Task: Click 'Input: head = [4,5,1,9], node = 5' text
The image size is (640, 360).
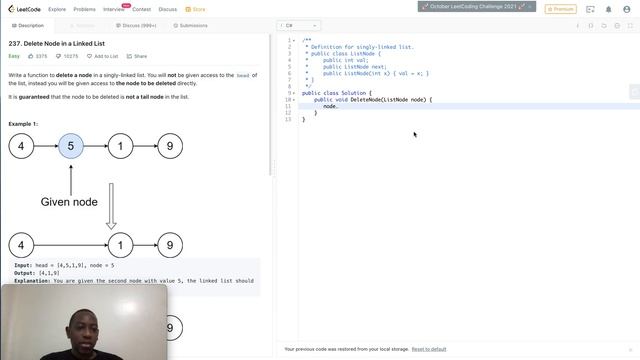Action: [x=64, y=265]
